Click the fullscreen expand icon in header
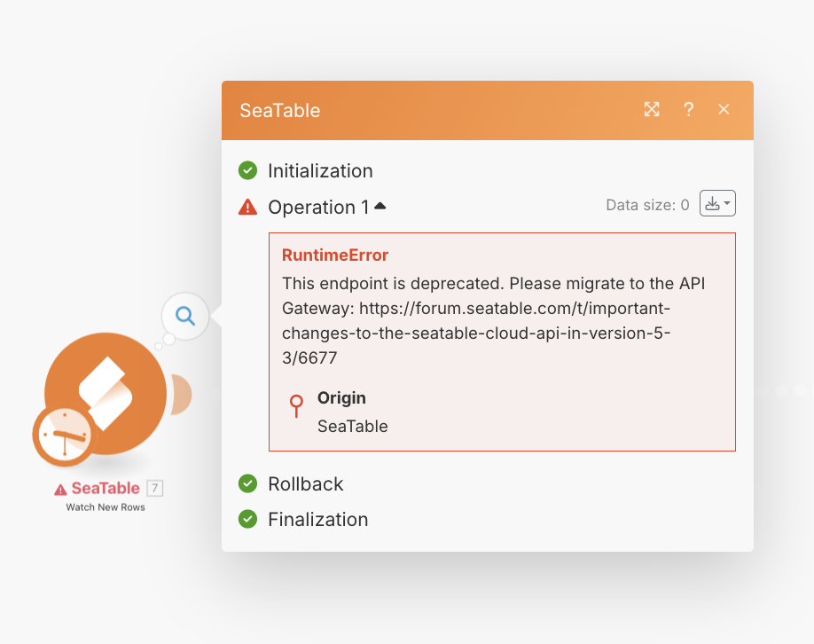Viewport: 814px width, 644px height. point(652,110)
